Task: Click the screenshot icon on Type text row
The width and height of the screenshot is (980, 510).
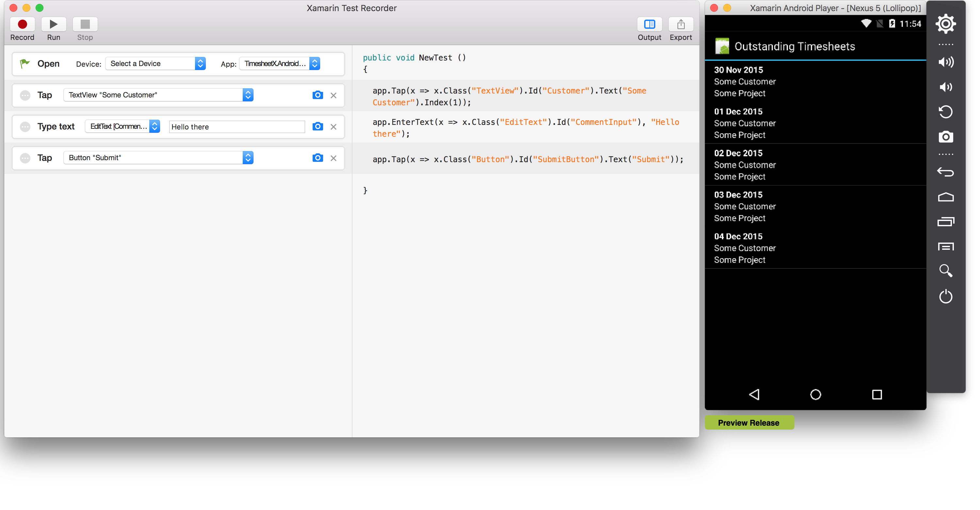Action: tap(318, 127)
